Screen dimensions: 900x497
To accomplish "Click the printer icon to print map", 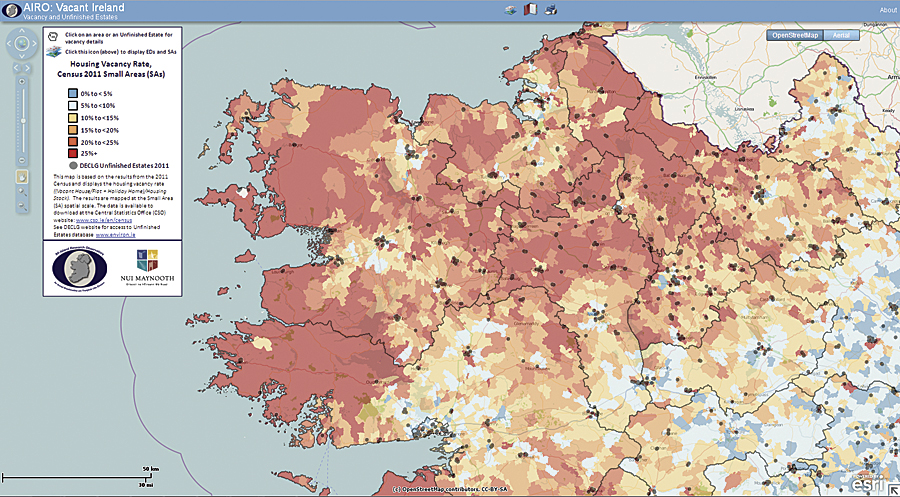I will [550, 9].
